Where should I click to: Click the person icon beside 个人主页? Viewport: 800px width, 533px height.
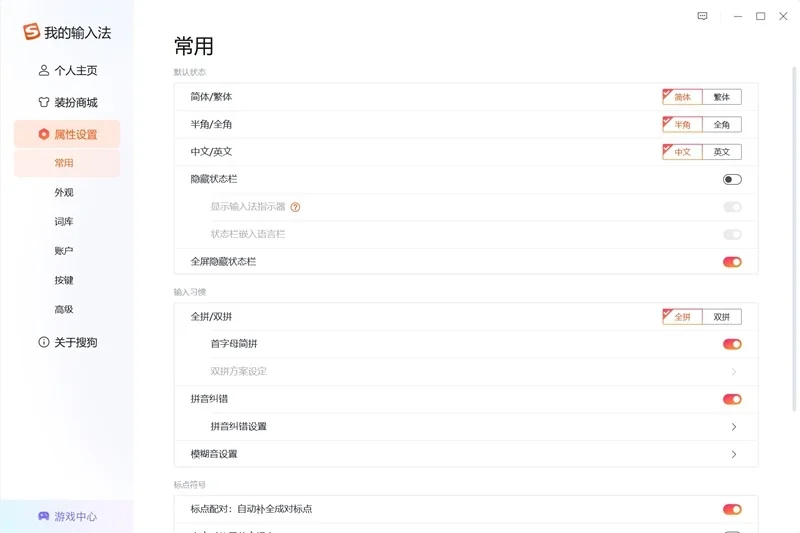point(44,70)
